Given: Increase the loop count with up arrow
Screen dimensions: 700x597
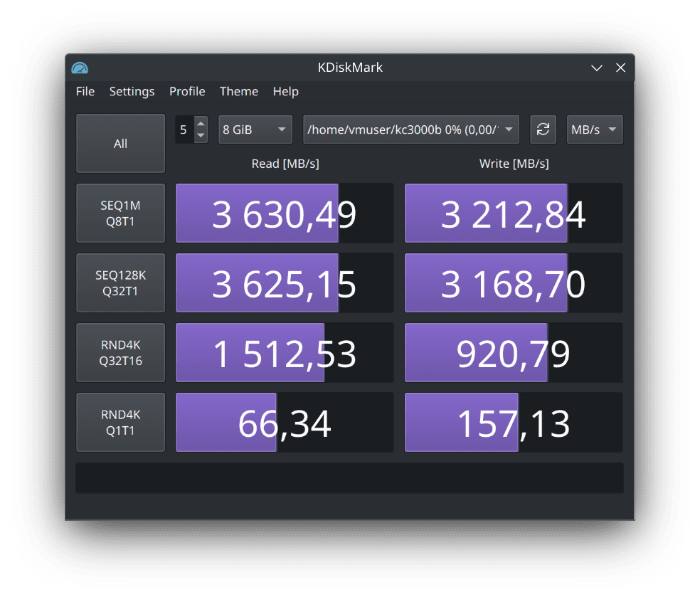Looking at the screenshot, I should (x=201, y=123).
